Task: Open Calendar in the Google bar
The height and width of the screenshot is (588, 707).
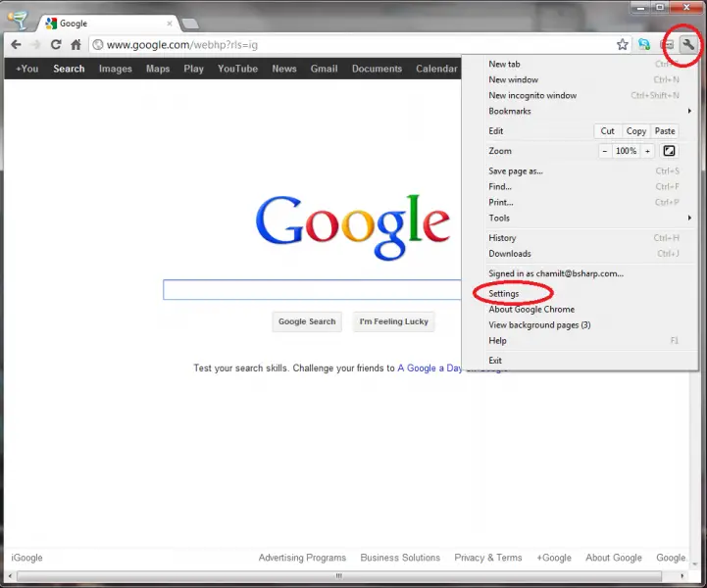Action: pos(436,69)
